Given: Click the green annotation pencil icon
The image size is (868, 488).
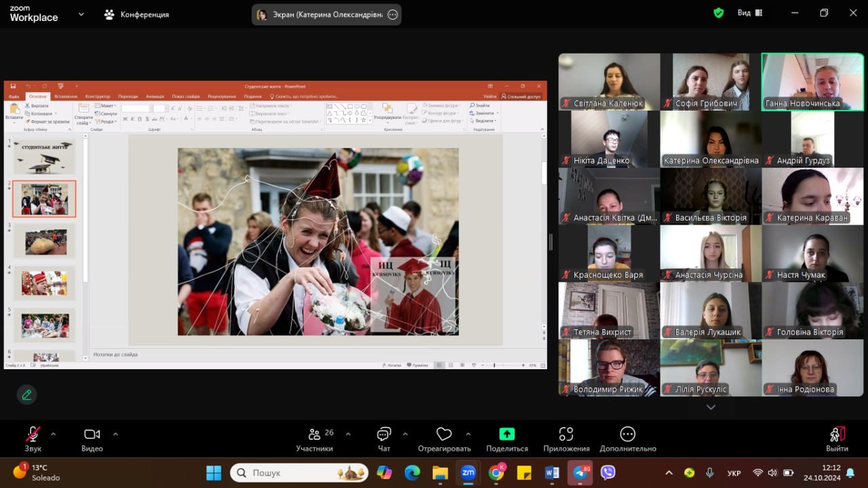Looking at the screenshot, I should coord(26,394).
